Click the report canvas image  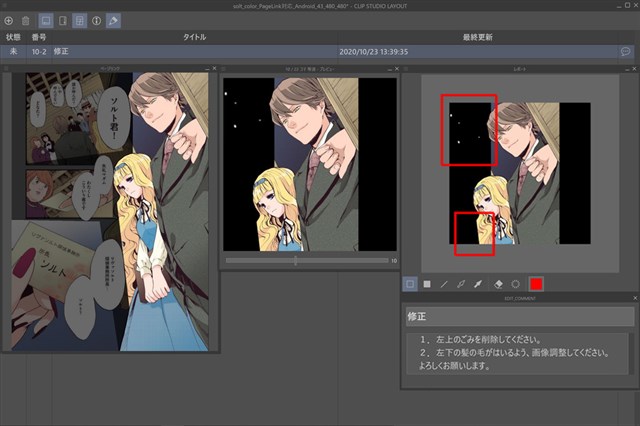(520, 173)
